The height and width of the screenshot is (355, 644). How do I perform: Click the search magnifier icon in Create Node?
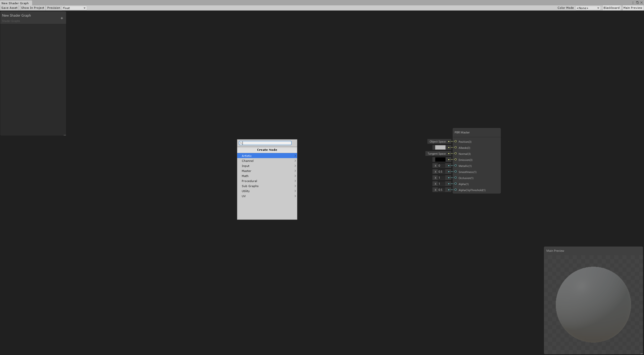(x=241, y=143)
